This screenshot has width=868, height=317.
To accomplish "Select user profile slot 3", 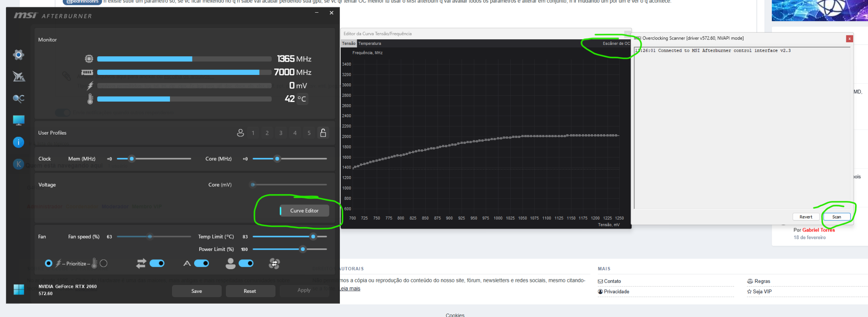I will pyautogui.click(x=281, y=133).
